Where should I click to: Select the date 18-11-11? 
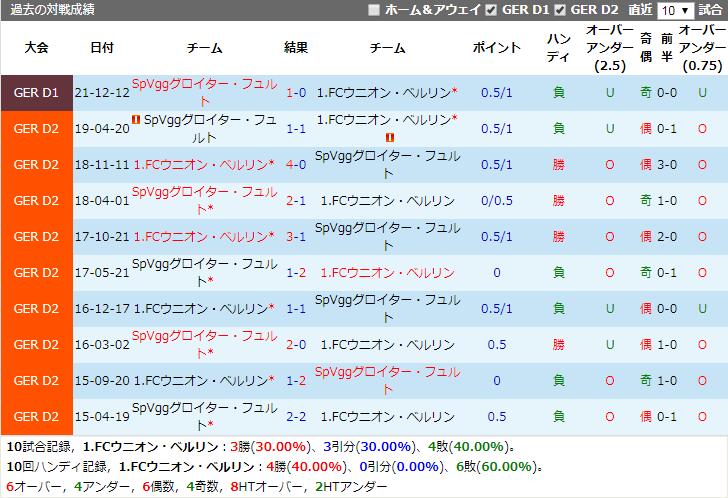click(102, 165)
